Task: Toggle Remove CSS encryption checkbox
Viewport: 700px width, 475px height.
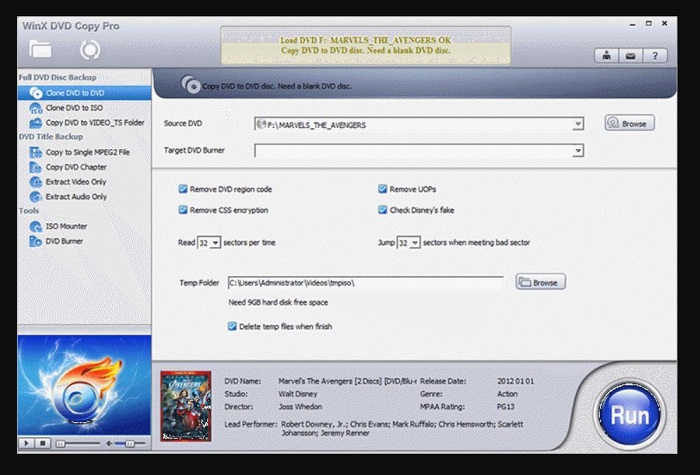Action: pyautogui.click(x=183, y=210)
